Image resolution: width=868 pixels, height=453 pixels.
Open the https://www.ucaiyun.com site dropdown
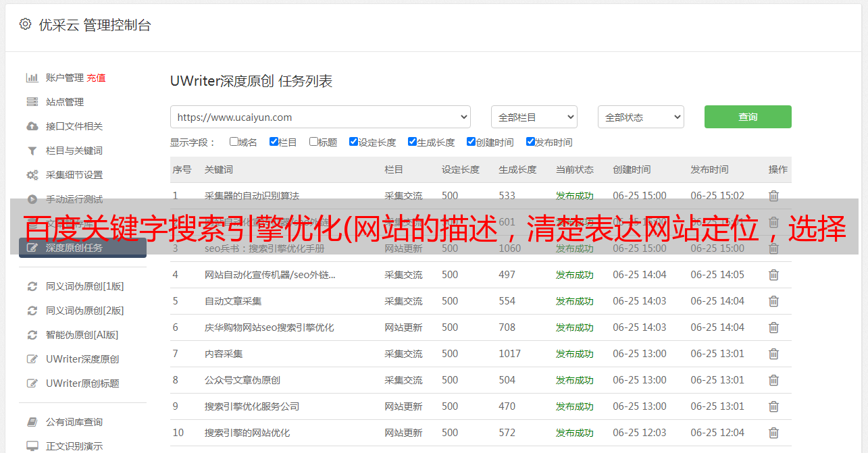[x=320, y=117]
